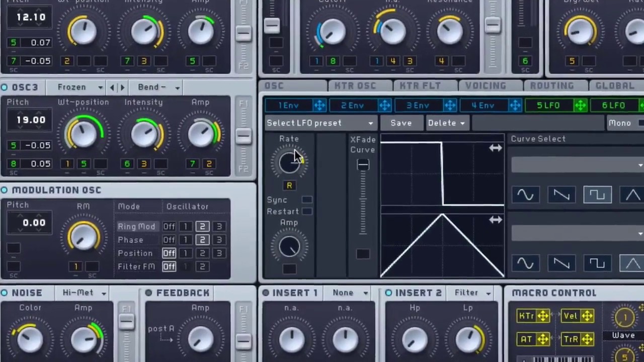Image resolution: width=644 pixels, height=362 pixels.
Task: Click the 3Env modulation drag cross icon
Action: point(450,106)
